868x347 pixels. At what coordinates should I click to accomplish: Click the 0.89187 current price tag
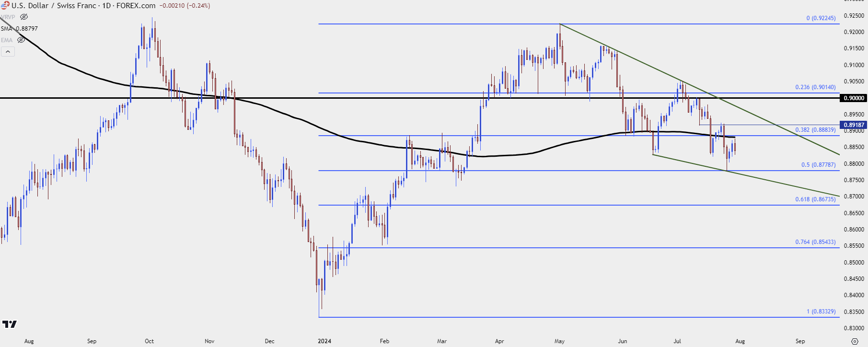[854, 125]
